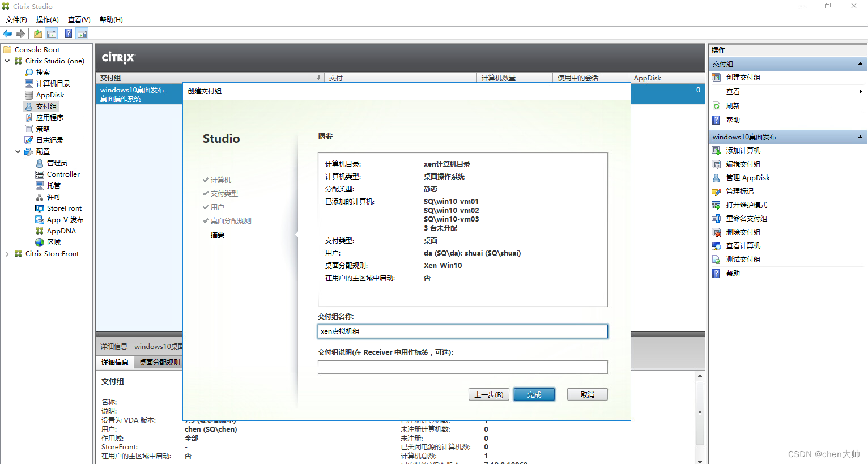Click 创建交付组 in the actions pane

743,78
